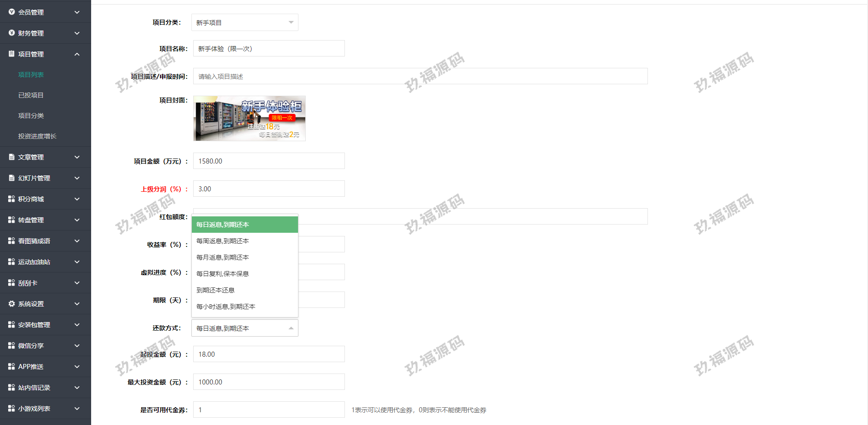Click the 财务管理 yen icon
The width and height of the screenshot is (868, 425).
point(12,33)
